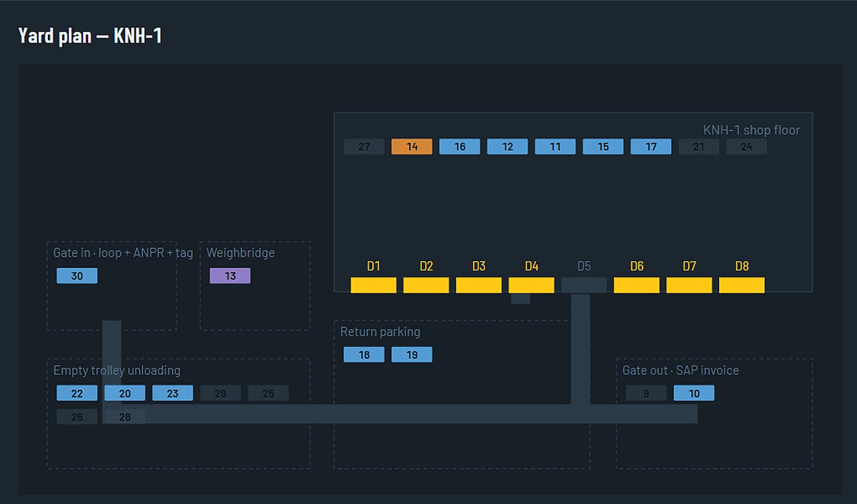Click vehicle chip 30 at Gate in

click(x=77, y=276)
